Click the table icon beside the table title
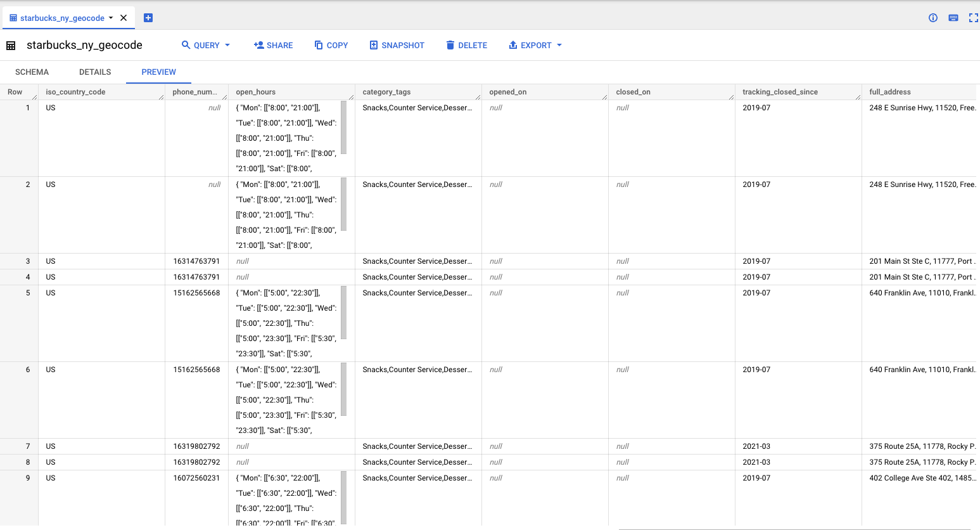Image resolution: width=980 pixels, height=530 pixels. point(11,46)
